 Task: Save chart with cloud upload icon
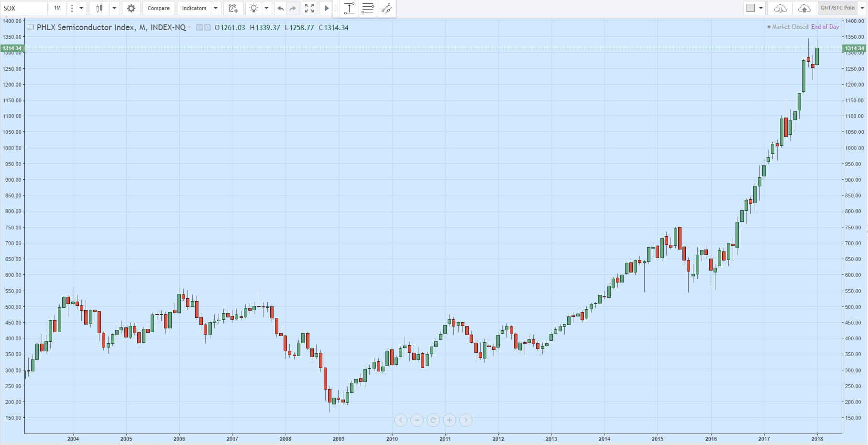pyautogui.click(x=804, y=8)
